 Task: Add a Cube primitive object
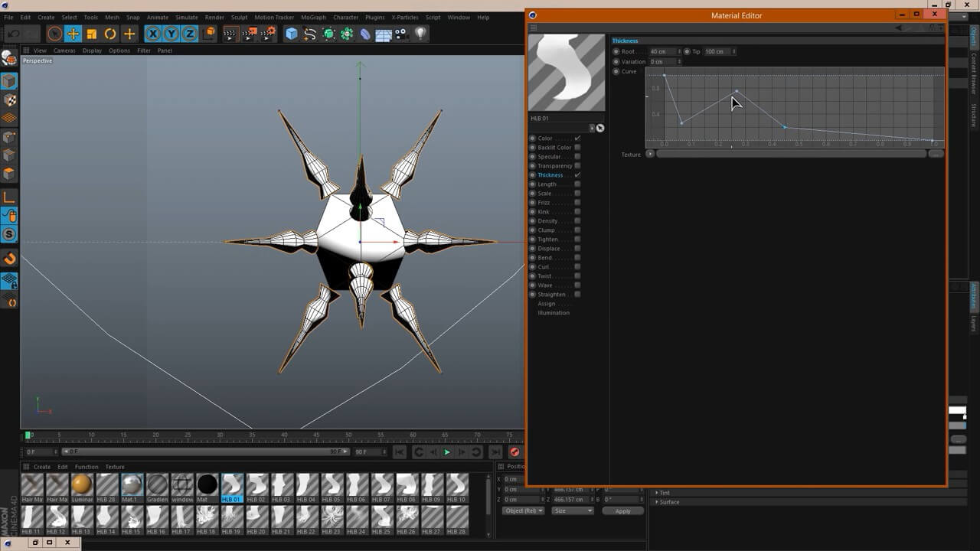(x=291, y=34)
